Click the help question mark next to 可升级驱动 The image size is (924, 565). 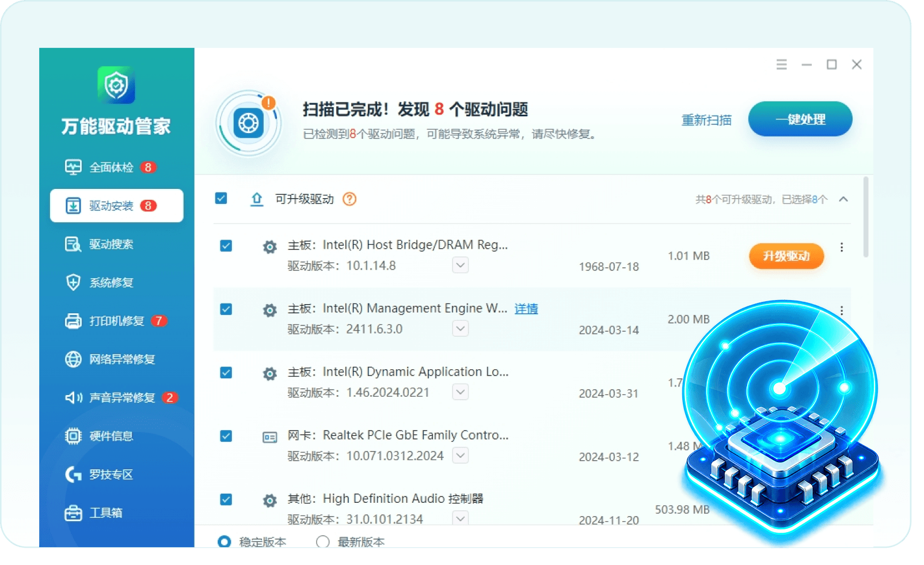coord(349,199)
